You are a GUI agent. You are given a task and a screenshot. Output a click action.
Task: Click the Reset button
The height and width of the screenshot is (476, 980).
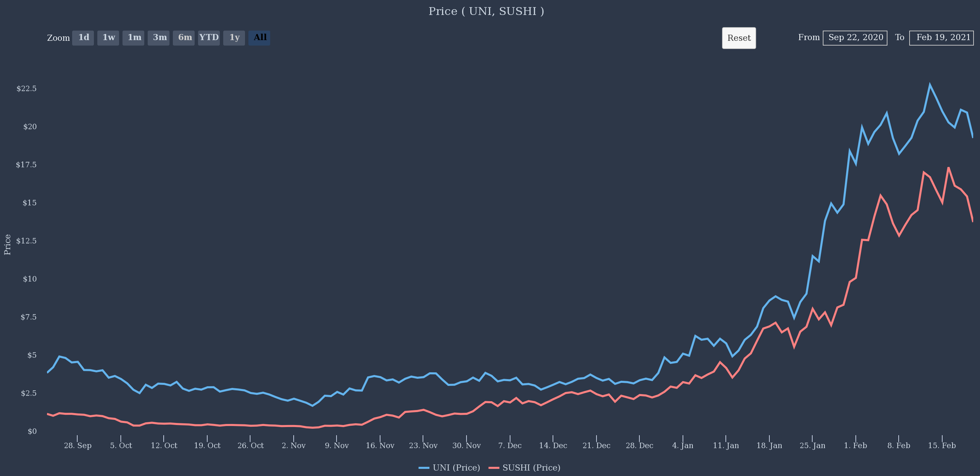(739, 38)
